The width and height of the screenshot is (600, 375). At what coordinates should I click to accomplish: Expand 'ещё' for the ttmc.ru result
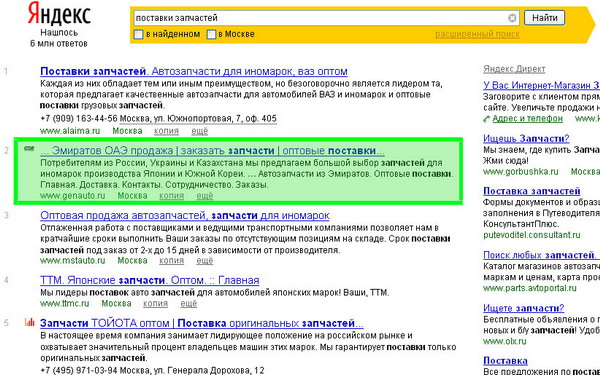[x=189, y=304]
